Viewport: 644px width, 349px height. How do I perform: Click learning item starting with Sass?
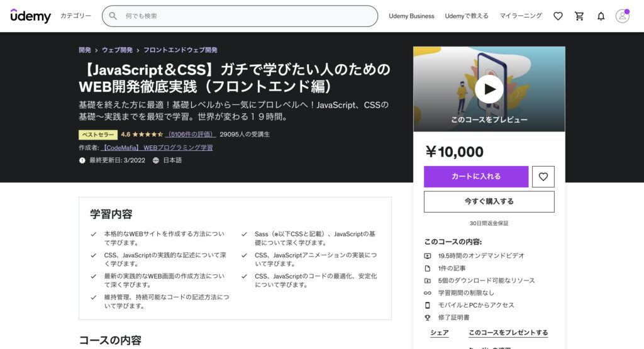coord(315,238)
